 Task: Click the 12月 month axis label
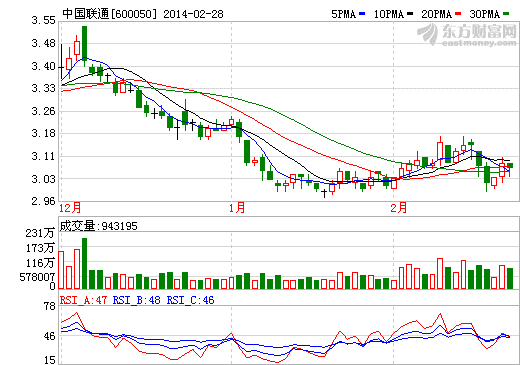pyautogui.click(x=70, y=208)
